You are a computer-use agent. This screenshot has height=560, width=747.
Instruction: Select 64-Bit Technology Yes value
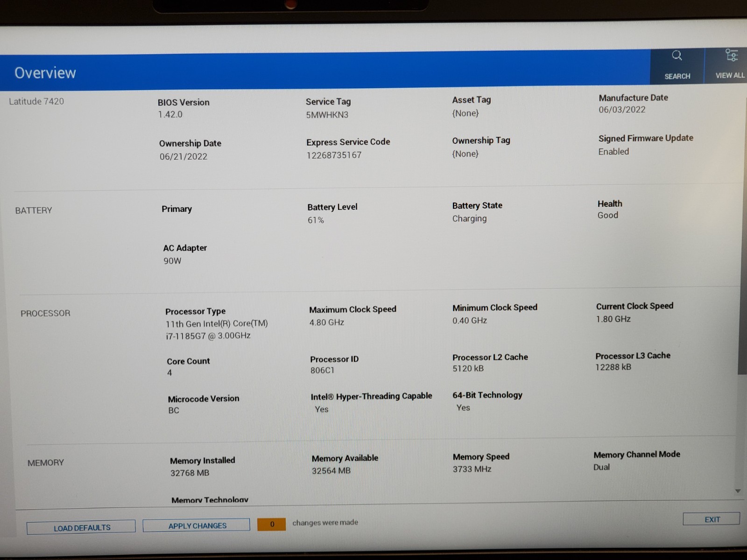463,408
